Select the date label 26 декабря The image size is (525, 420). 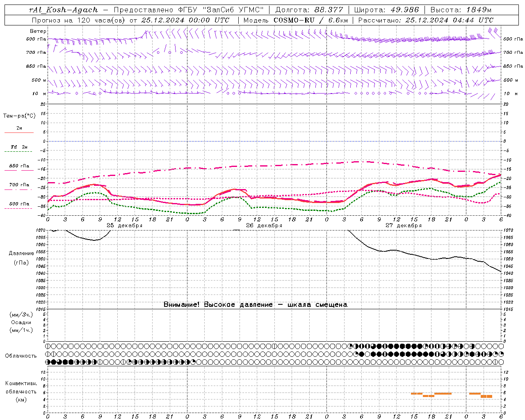(264, 226)
